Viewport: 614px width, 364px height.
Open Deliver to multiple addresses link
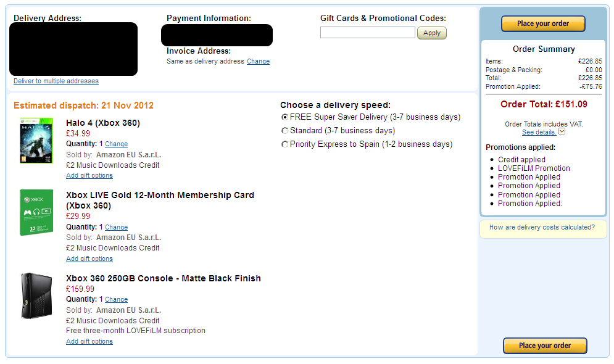click(56, 81)
